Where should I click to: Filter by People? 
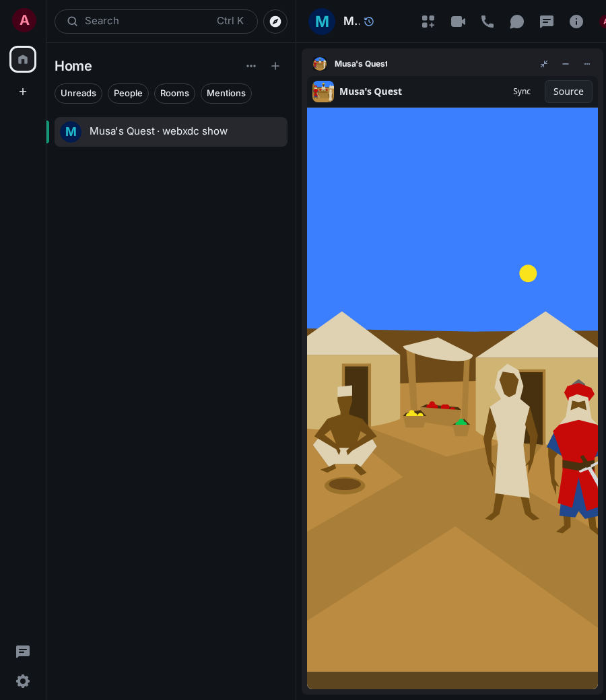click(128, 94)
